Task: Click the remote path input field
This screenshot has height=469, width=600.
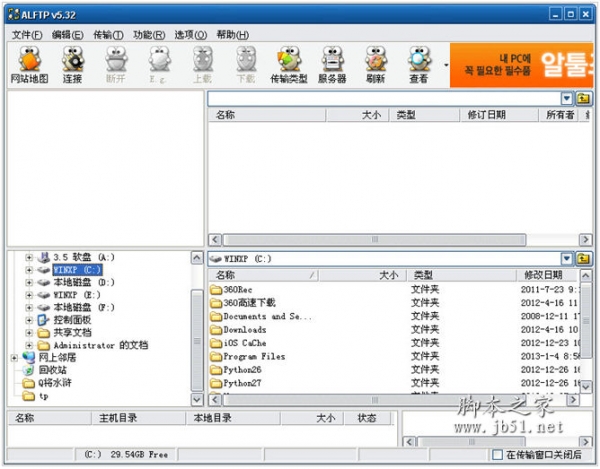Action: pyautogui.click(x=384, y=99)
